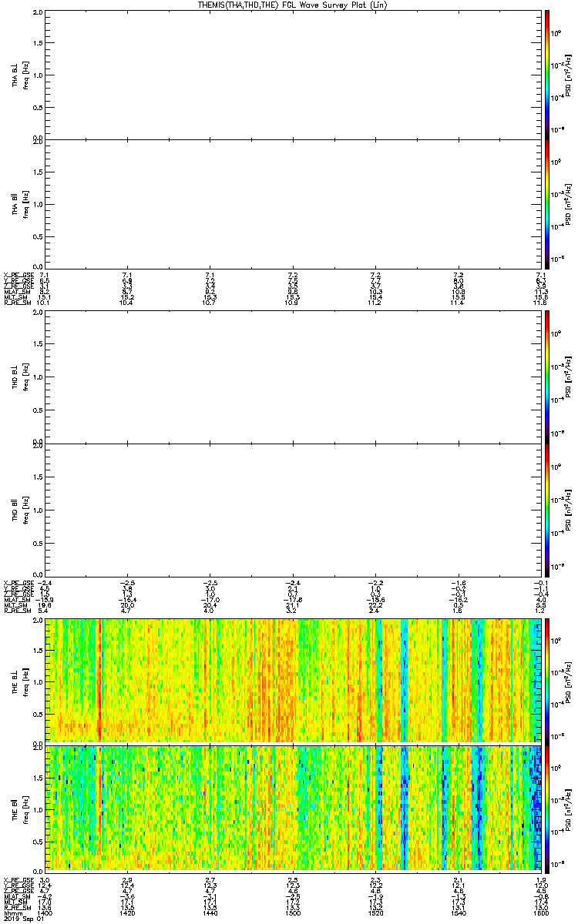Image resolution: width=578 pixels, height=924 pixels.
Task: Click the color bar beside THA BL panel
Action: [x=547, y=75]
